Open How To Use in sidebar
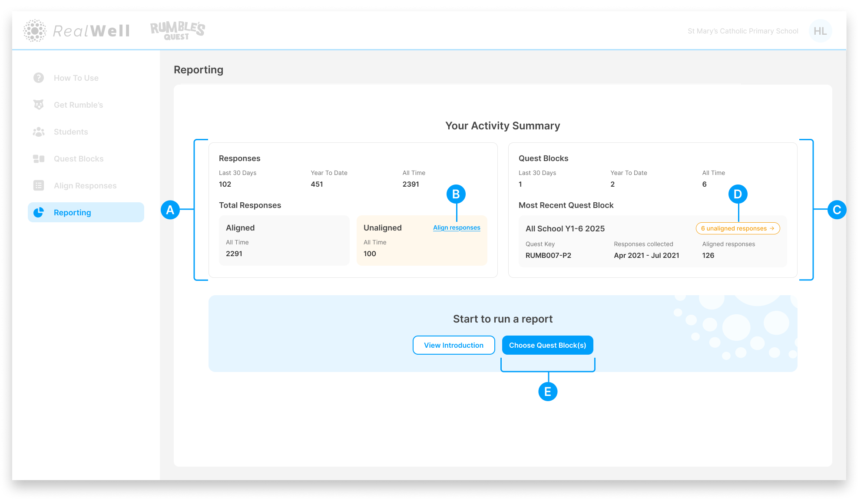The image size is (864, 504). (76, 78)
